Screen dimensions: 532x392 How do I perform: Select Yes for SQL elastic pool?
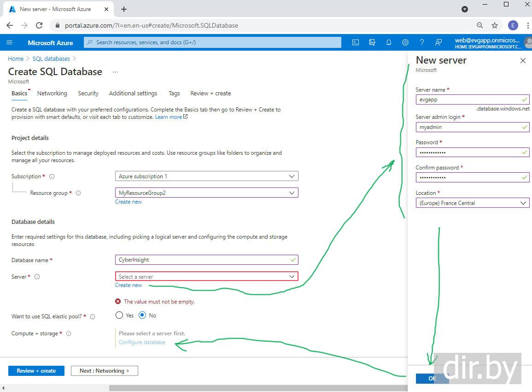119,316
